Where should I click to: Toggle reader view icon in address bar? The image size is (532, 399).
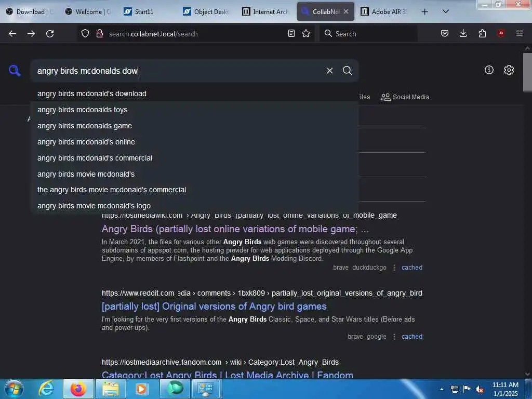coord(291,33)
